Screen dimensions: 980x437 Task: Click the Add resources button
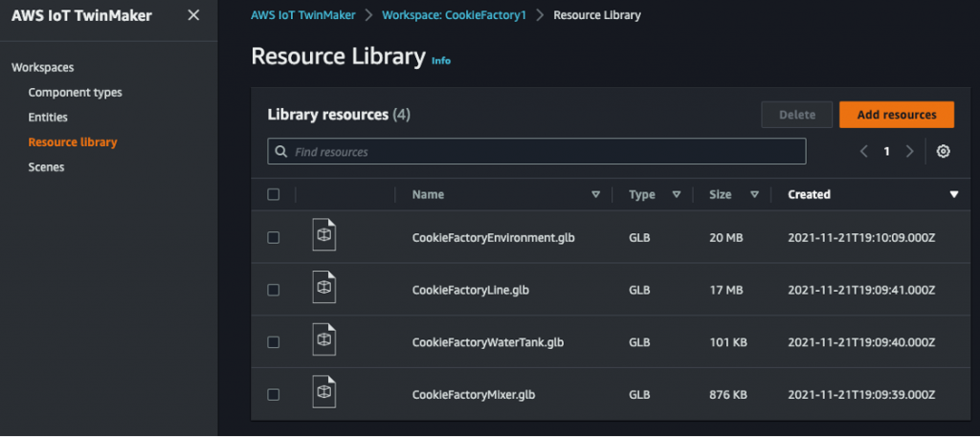point(896,115)
